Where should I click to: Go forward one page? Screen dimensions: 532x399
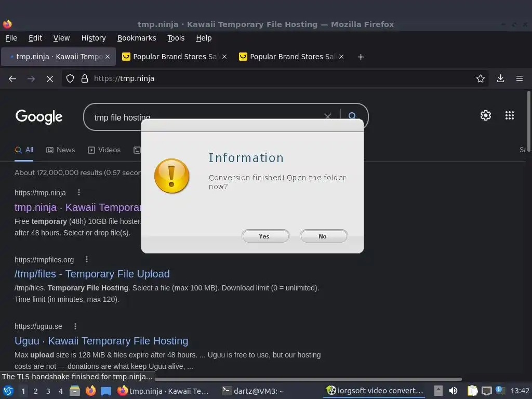31,79
